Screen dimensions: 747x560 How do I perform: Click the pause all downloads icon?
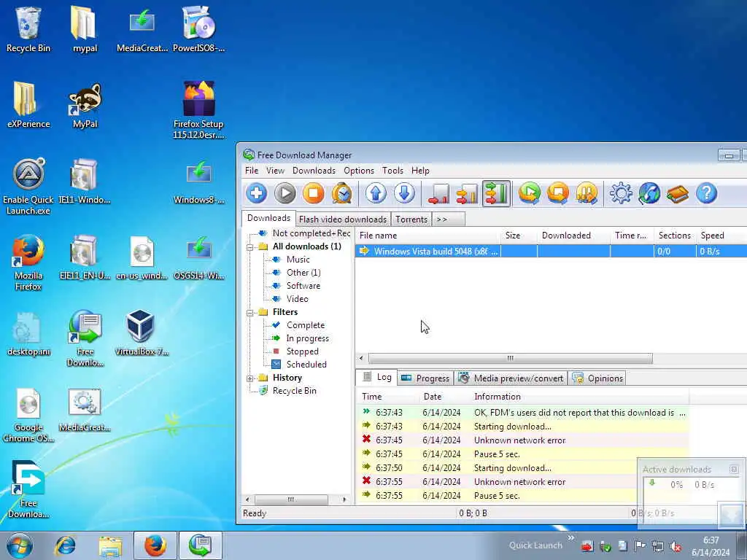tap(587, 193)
